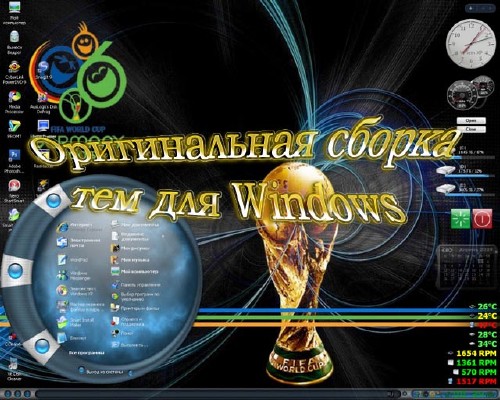The height and width of the screenshot is (400, 500).
Task: Click the 24°C temperature reading
Action: tap(487, 315)
